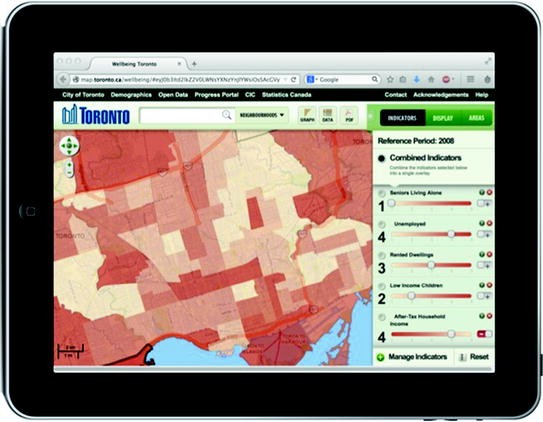Click green info icon for Seniors Living Alone

coord(482,192)
